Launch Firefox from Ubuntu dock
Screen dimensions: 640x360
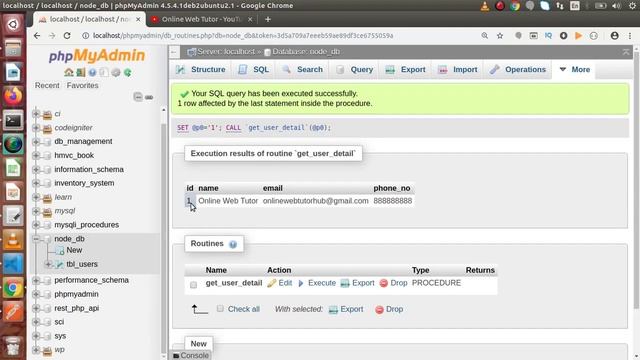tap(13, 96)
